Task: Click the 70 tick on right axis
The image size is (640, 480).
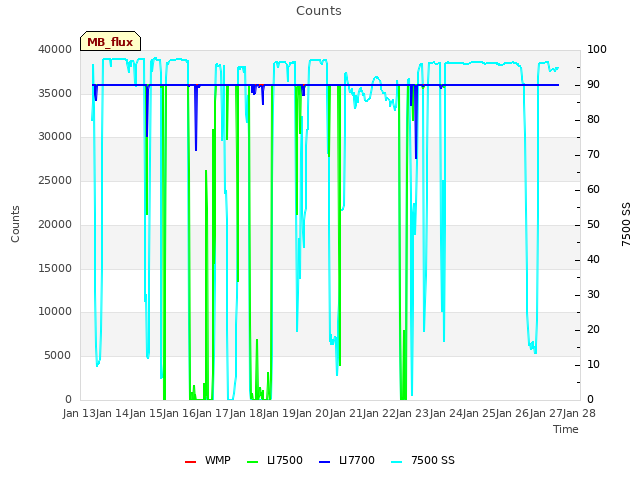Action: [x=593, y=155]
